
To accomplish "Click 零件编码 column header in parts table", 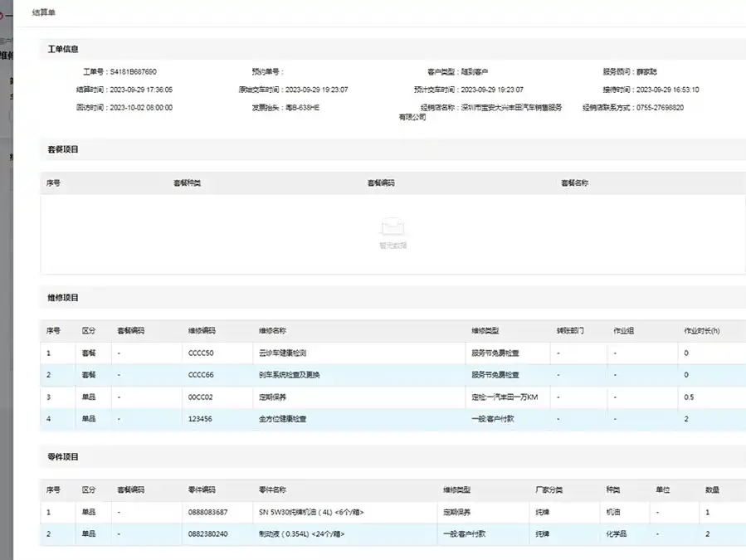I will click(x=202, y=490).
